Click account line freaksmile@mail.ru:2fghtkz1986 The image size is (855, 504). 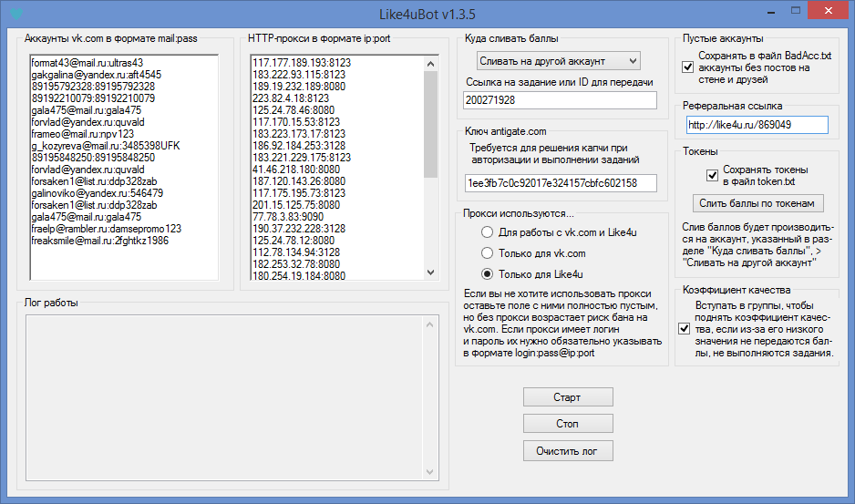click(x=99, y=242)
